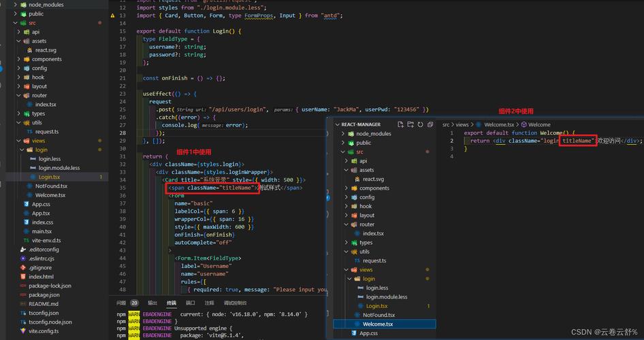Collapse utils chevron in REACT-MANAGER tree

click(347, 252)
